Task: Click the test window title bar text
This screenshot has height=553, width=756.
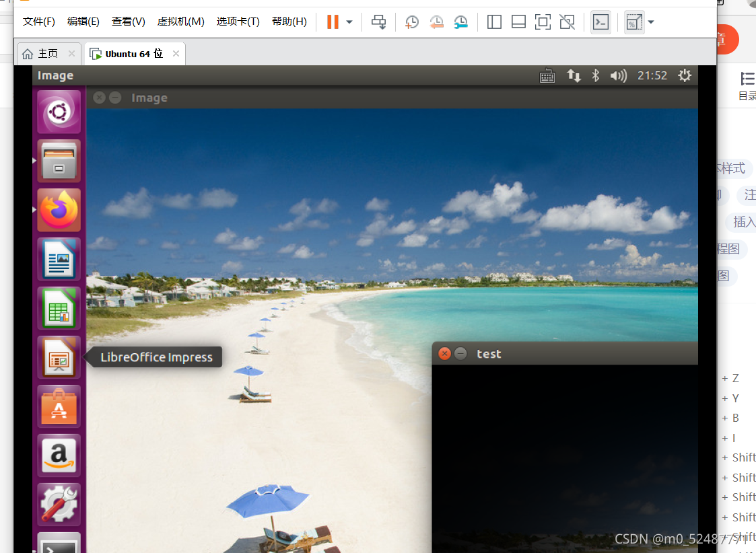Action: (489, 354)
